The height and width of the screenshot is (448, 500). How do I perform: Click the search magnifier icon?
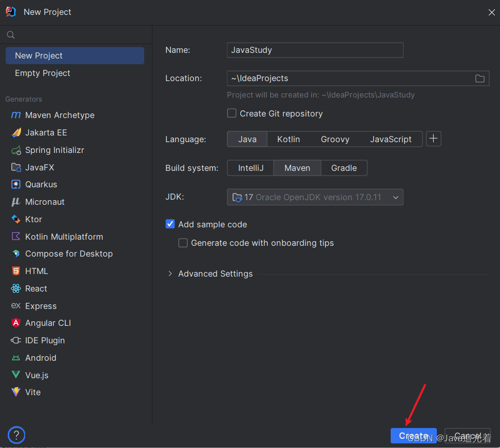(x=10, y=35)
